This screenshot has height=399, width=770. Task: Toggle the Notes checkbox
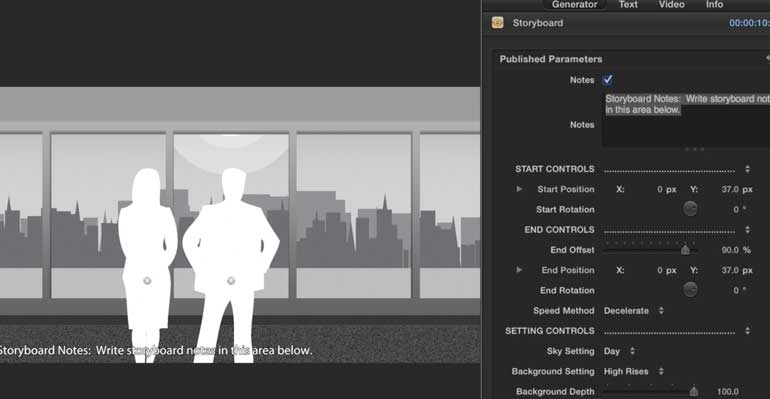[607, 80]
